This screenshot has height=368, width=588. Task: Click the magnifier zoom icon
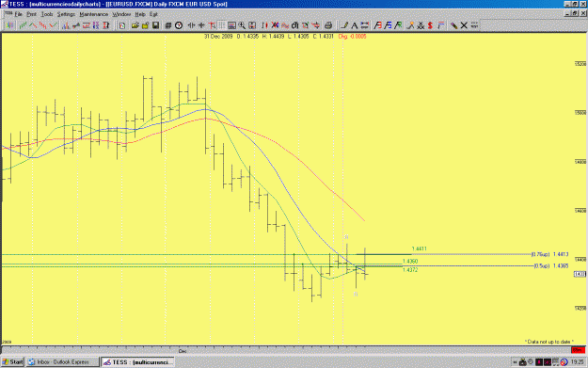pos(242,25)
